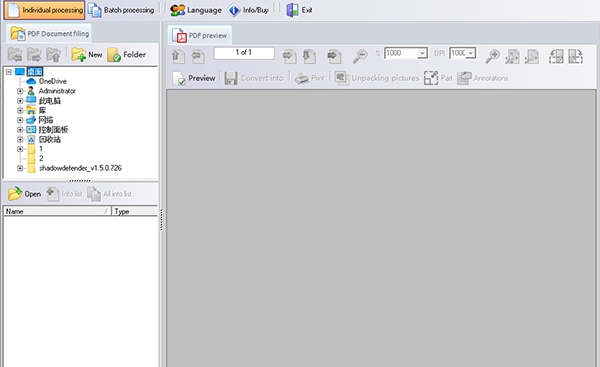The height and width of the screenshot is (367, 600).
Task: Go to first page icon in preview toolbar
Action: click(x=178, y=56)
